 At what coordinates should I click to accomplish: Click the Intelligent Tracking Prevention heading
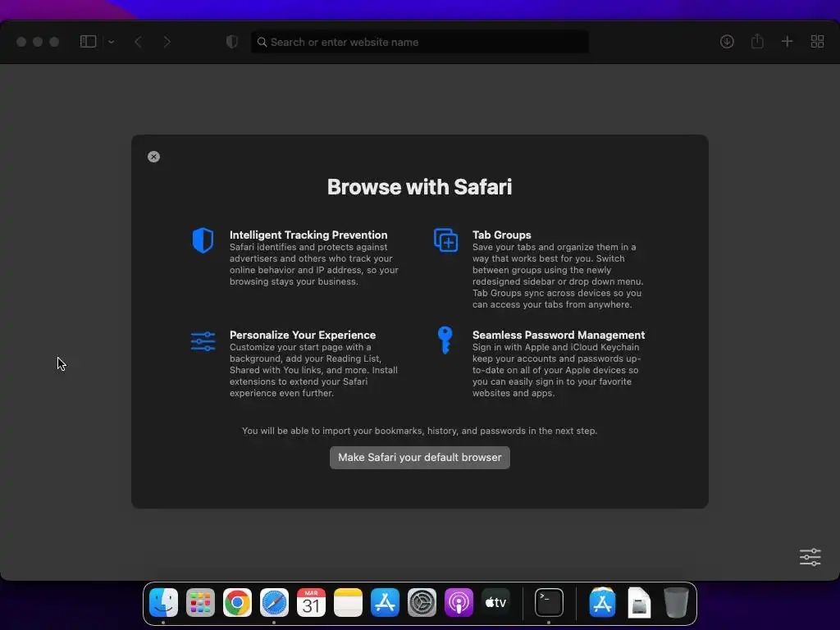click(308, 235)
